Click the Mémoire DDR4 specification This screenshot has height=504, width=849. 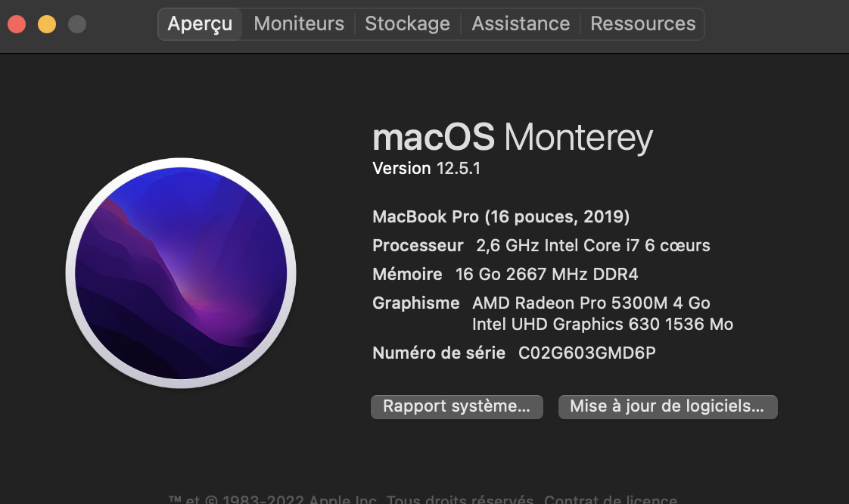[507, 274]
